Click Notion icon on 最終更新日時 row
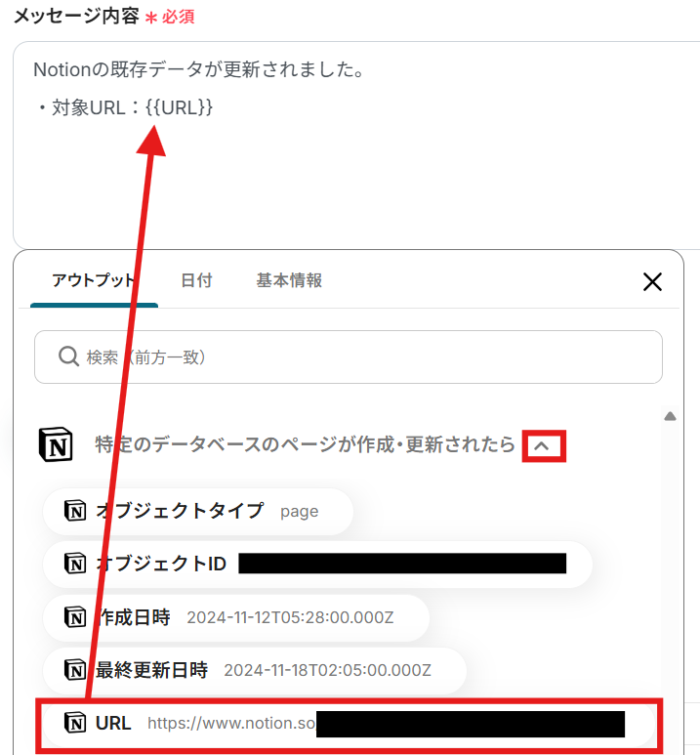700x755 pixels. (75, 670)
